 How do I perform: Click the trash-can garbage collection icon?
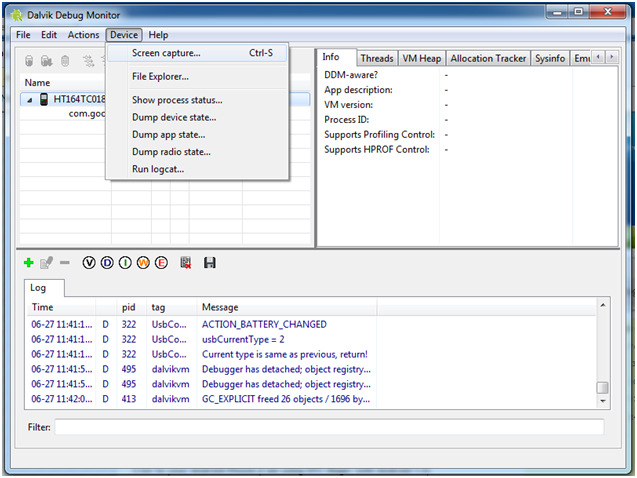click(x=65, y=61)
